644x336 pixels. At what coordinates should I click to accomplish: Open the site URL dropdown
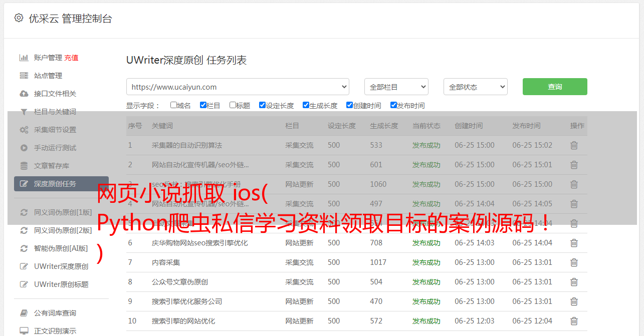tap(238, 87)
